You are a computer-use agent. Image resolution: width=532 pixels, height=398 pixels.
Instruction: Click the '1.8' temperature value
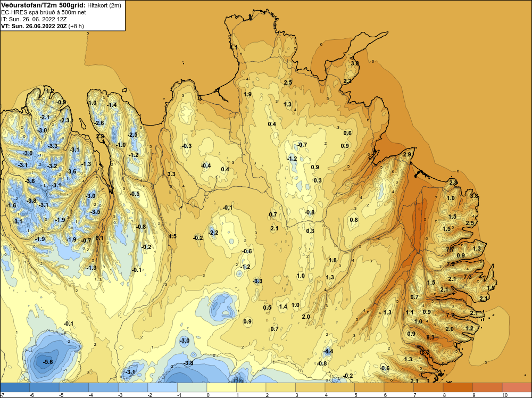(x=332, y=260)
